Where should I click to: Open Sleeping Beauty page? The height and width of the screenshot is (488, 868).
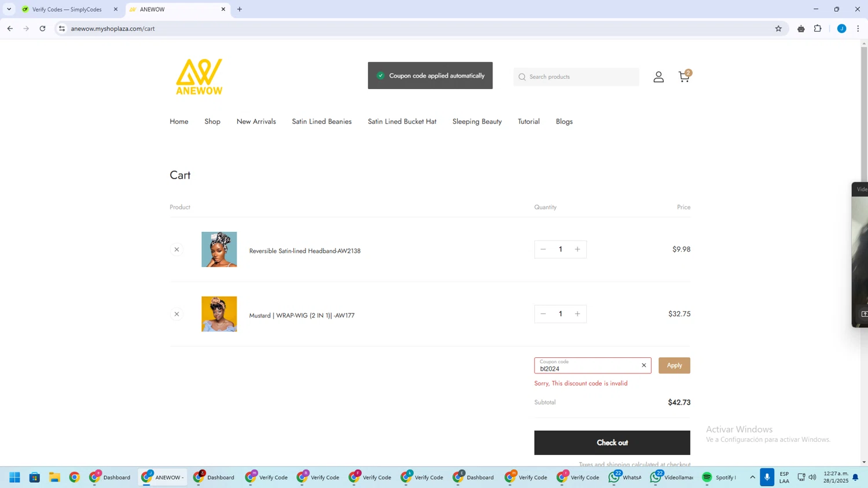tap(477, 121)
